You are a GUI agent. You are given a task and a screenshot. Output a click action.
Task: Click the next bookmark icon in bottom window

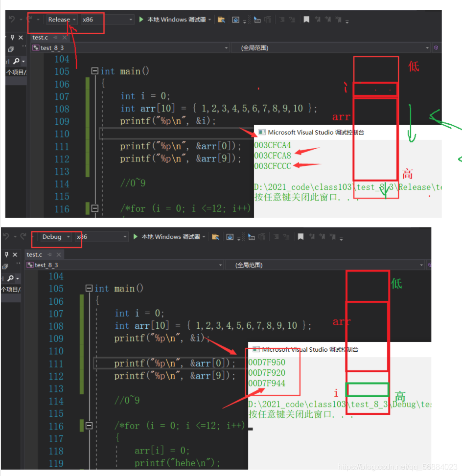(323, 236)
